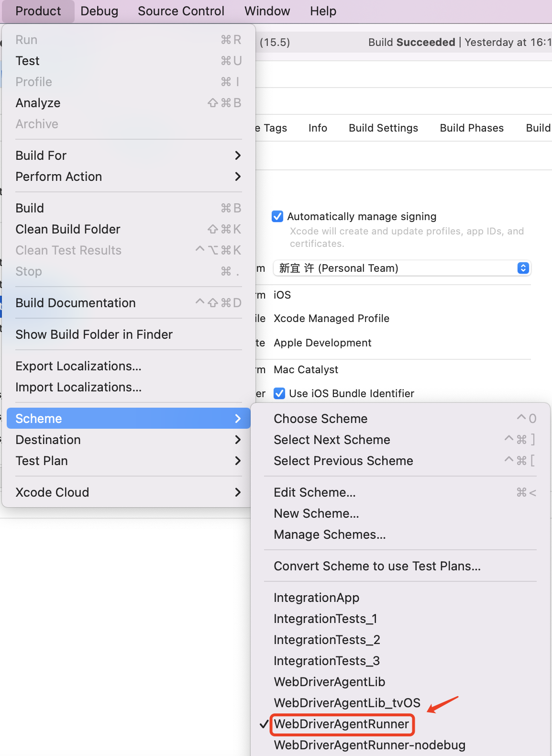The height and width of the screenshot is (756, 552).
Task: Select the Info tab
Action: (x=318, y=128)
